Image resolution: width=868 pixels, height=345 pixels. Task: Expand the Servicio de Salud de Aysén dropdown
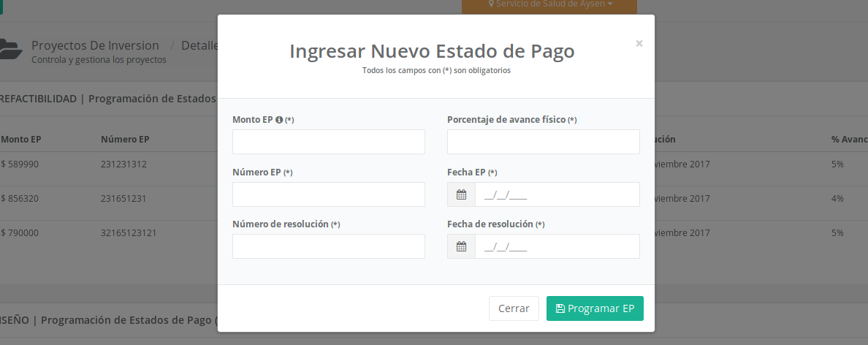click(x=549, y=4)
